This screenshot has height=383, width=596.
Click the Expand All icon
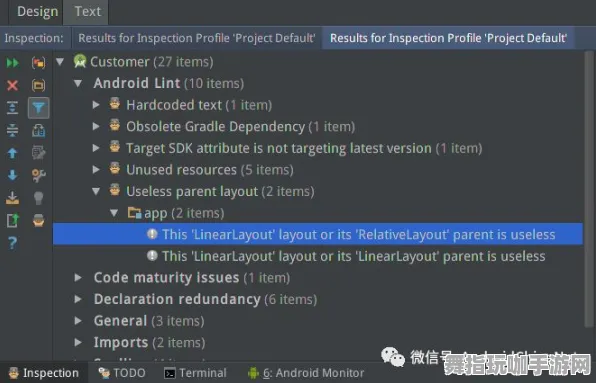point(13,108)
